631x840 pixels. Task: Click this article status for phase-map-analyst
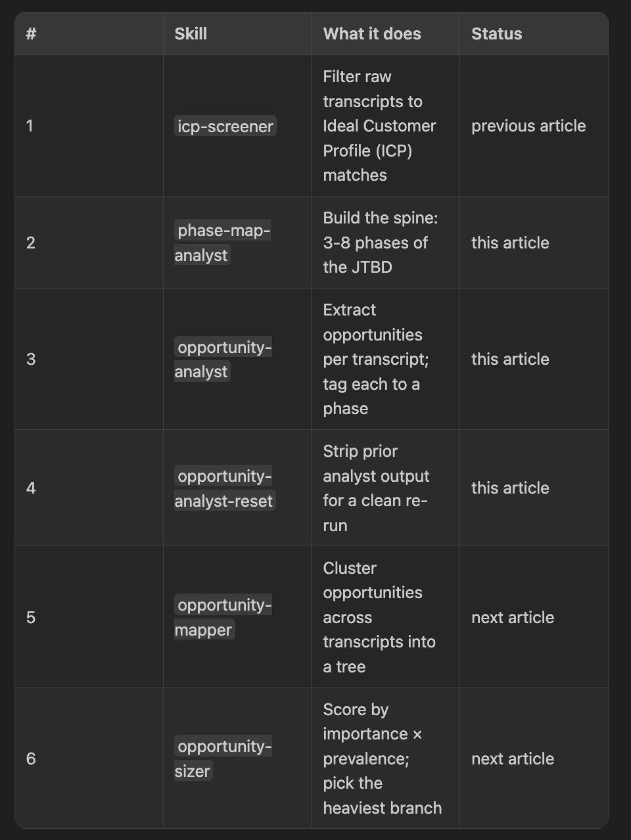pos(510,243)
